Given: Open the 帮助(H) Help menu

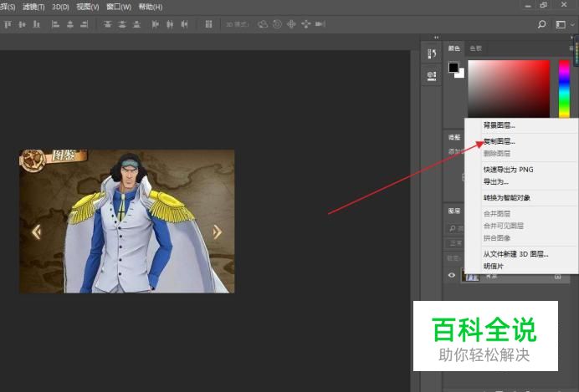Looking at the screenshot, I should point(151,7).
